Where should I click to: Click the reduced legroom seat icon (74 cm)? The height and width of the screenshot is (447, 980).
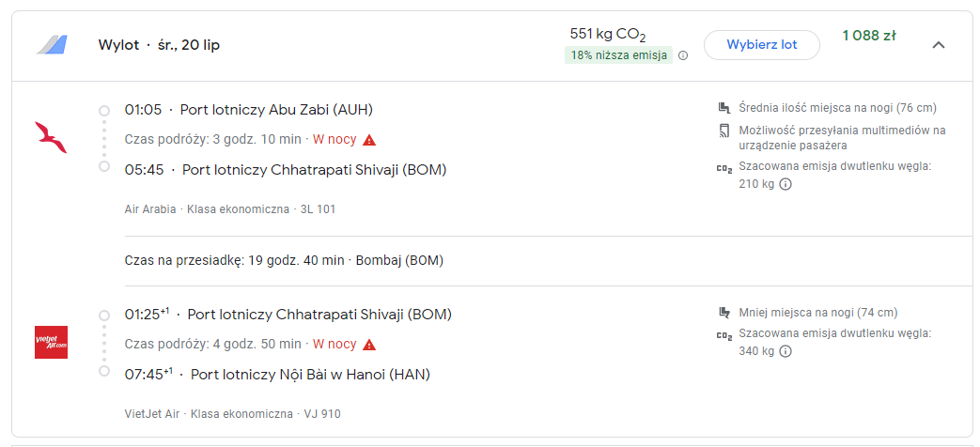[724, 313]
